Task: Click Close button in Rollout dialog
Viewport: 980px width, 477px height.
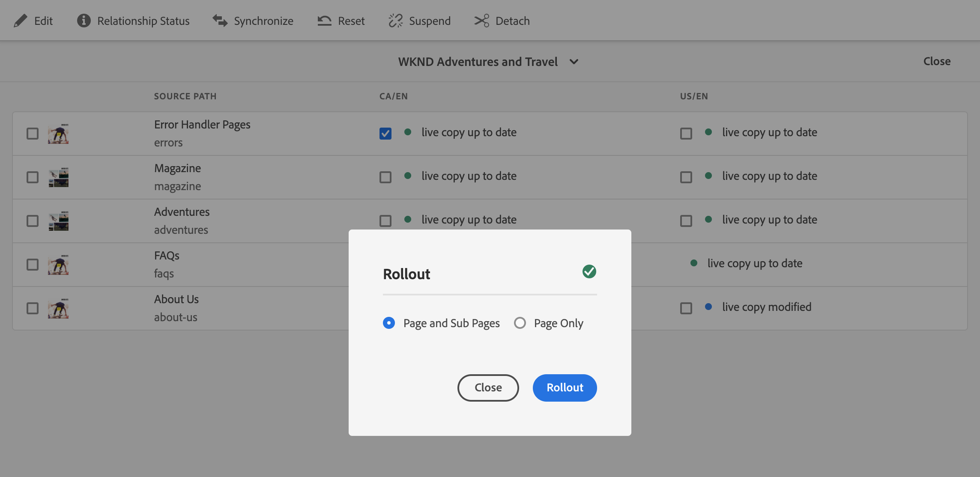Action: pos(488,388)
